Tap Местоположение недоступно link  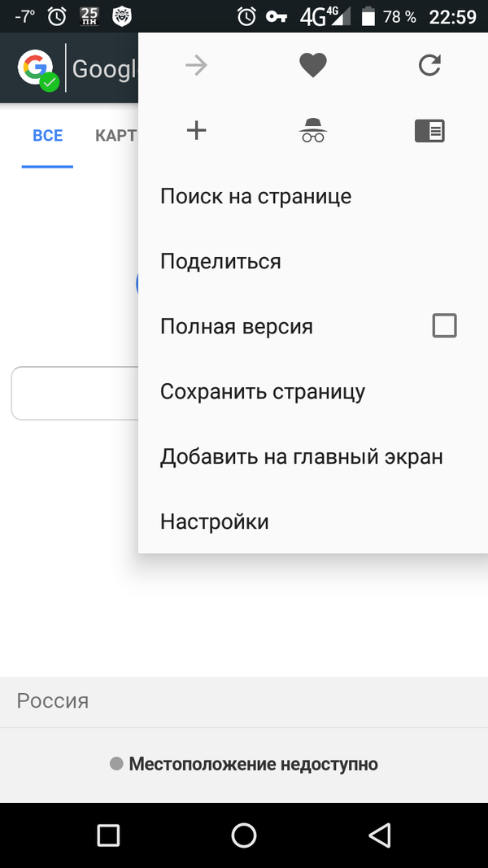[x=254, y=765]
